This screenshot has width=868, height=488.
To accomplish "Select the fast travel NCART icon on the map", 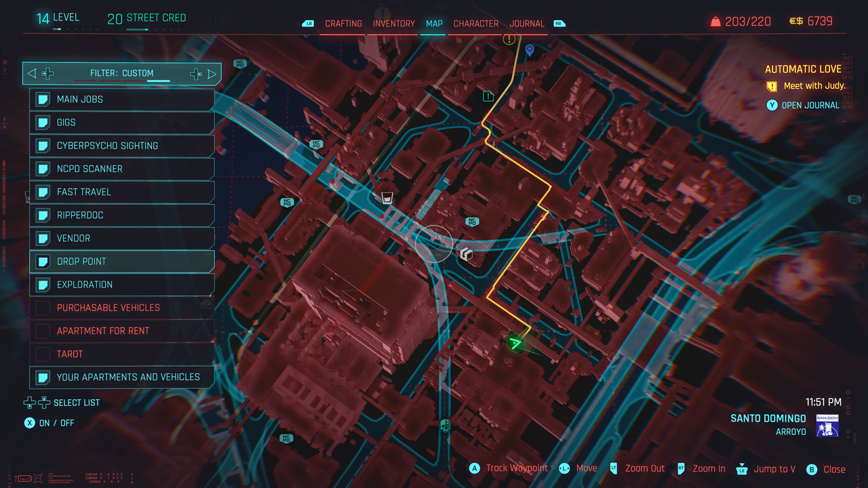I will pos(471,221).
